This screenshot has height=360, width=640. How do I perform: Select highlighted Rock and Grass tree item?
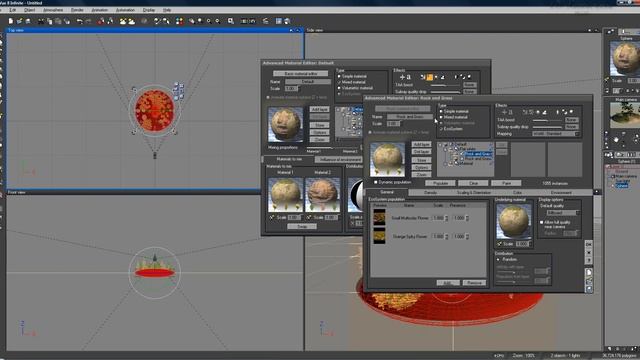coord(478,154)
